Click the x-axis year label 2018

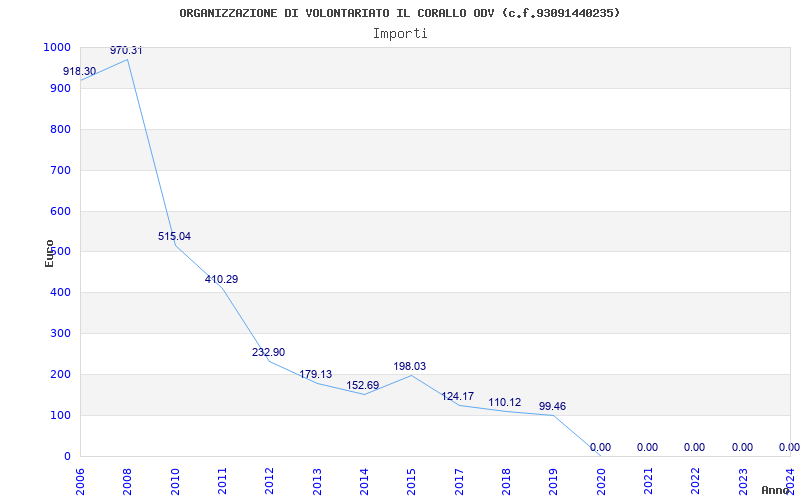tap(506, 482)
